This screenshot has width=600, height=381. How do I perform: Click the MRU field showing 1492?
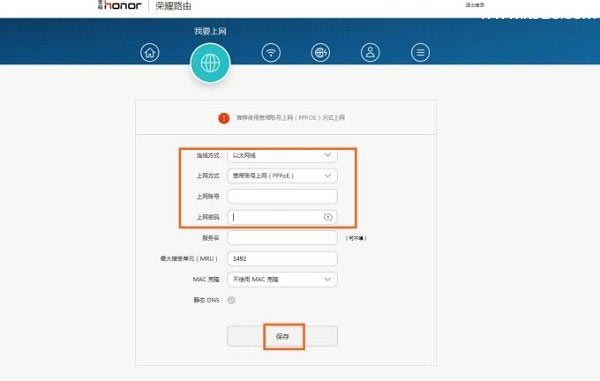point(282,259)
